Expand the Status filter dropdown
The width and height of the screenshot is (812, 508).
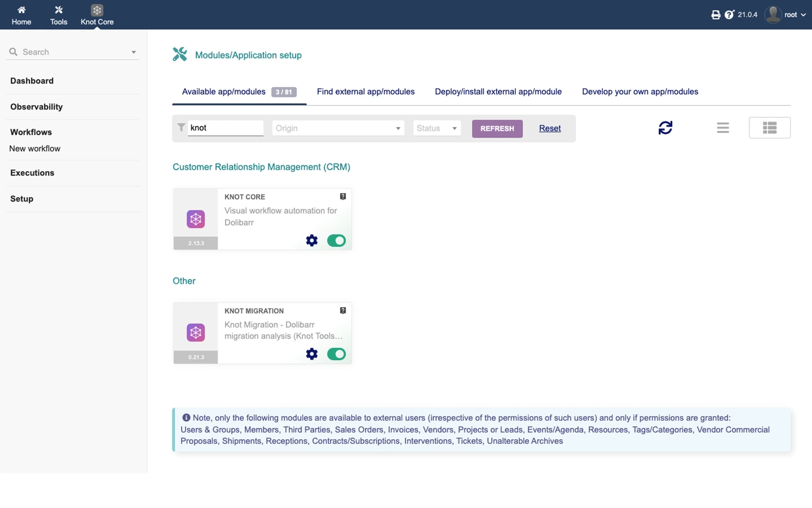pos(437,128)
